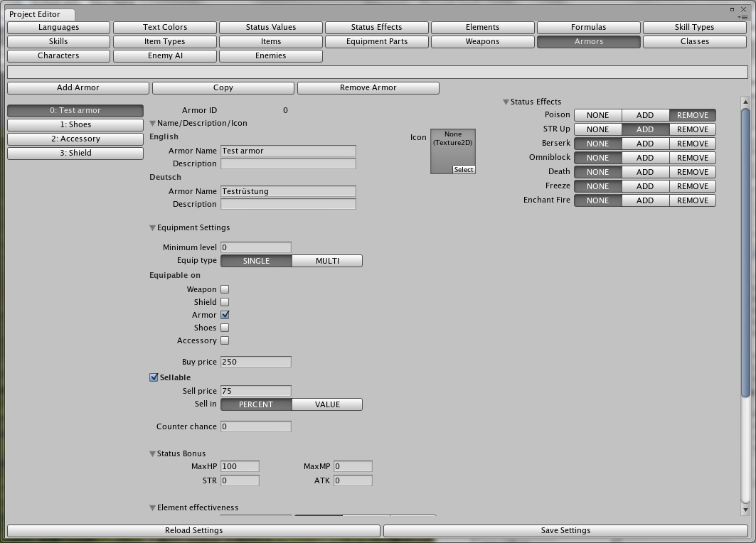Go to the Elements tab
The image size is (756, 543).
coord(483,28)
